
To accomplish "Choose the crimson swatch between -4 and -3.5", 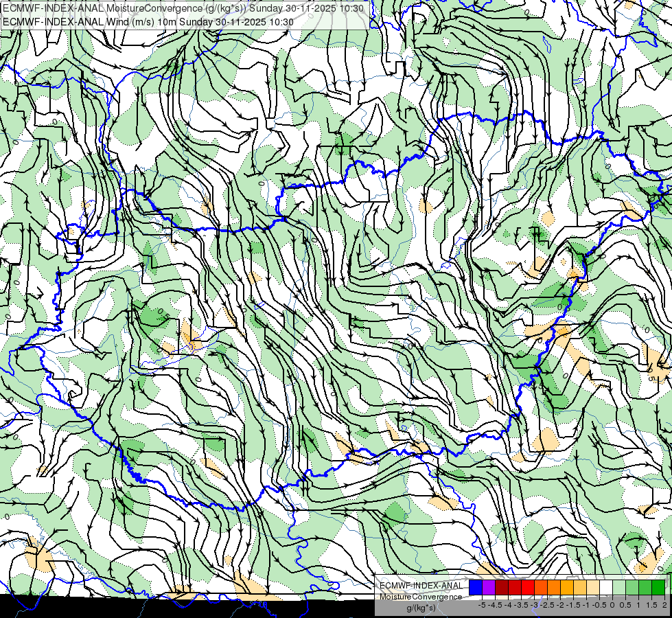I will [515, 587].
